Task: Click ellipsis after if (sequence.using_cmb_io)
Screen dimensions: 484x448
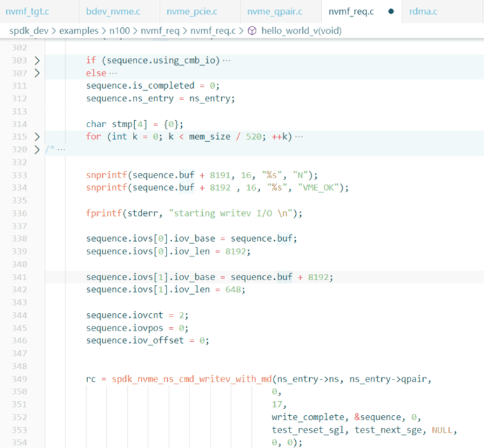Action: [227, 61]
